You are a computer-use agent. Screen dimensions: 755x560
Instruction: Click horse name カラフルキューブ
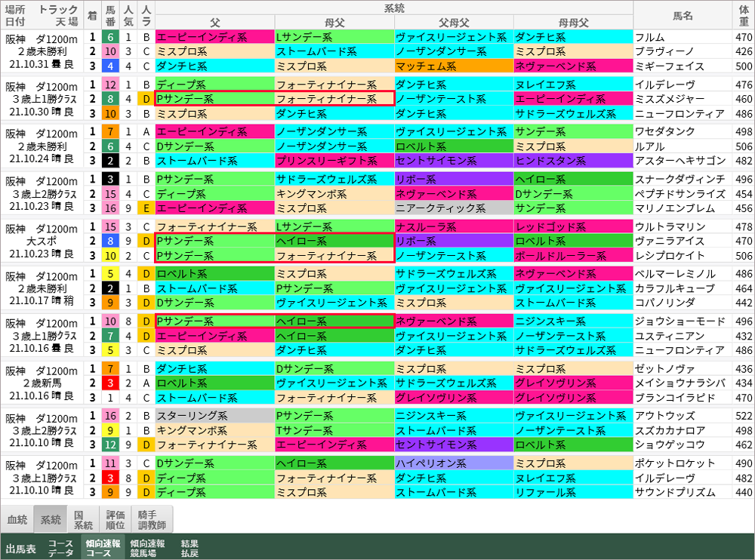point(674,288)
